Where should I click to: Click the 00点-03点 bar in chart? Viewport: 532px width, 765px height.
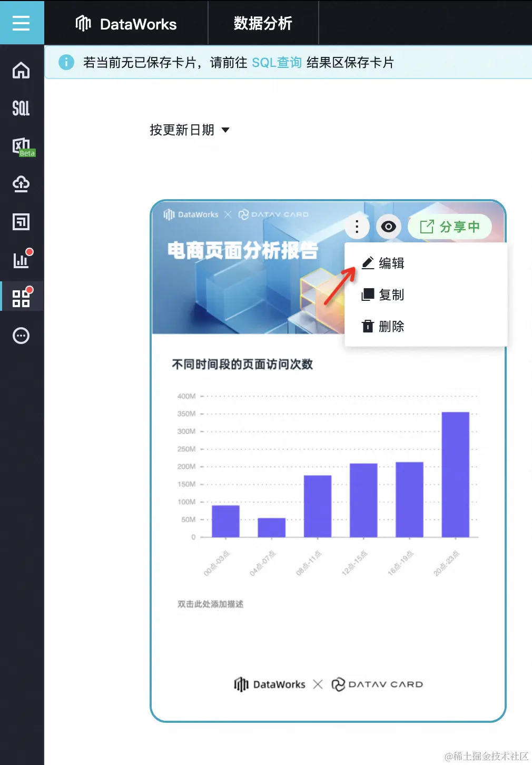click(225, 521)
